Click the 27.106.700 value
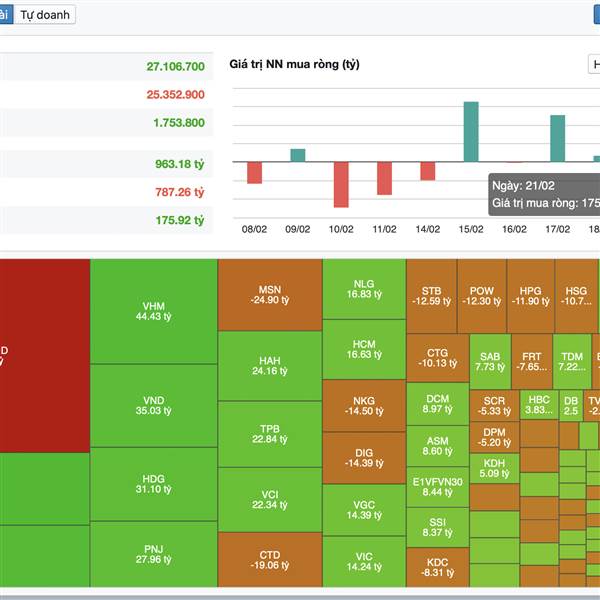This screenshot has height=600, width=600. 176,67
